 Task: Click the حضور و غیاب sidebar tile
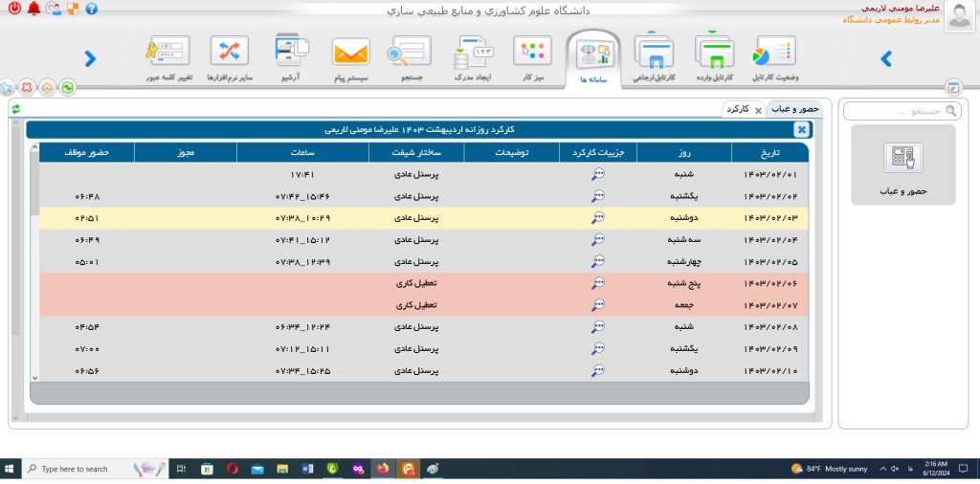(902, 165)
